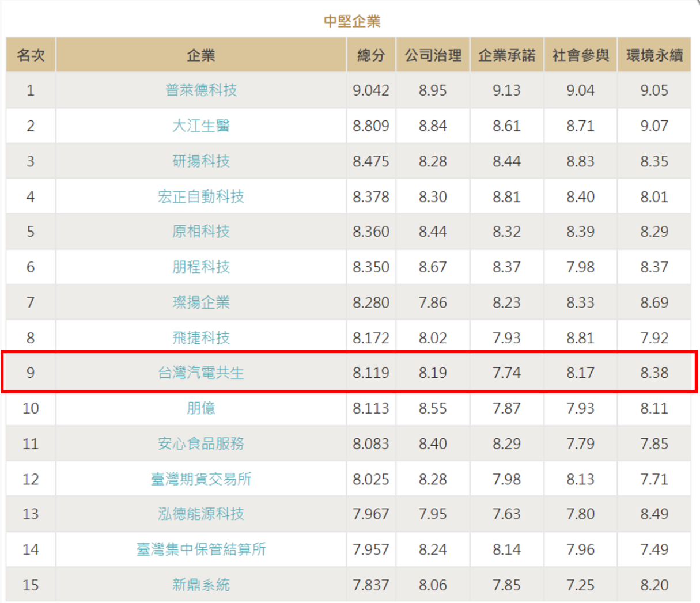Select the 總分 column header
700x603 pixels.
tap(371, 55)
